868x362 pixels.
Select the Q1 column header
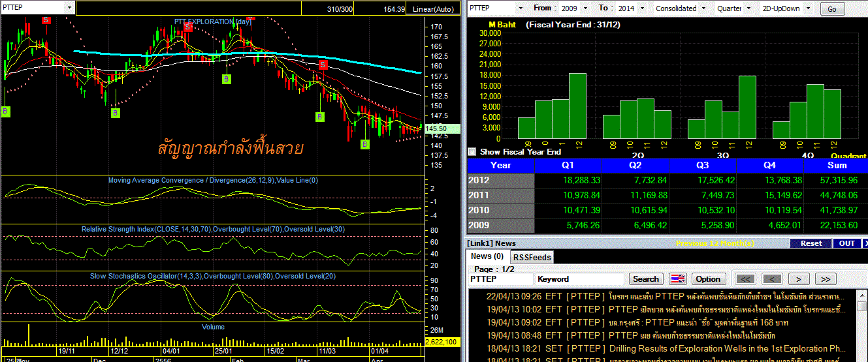pyautogui.click(x=568, y=165)
